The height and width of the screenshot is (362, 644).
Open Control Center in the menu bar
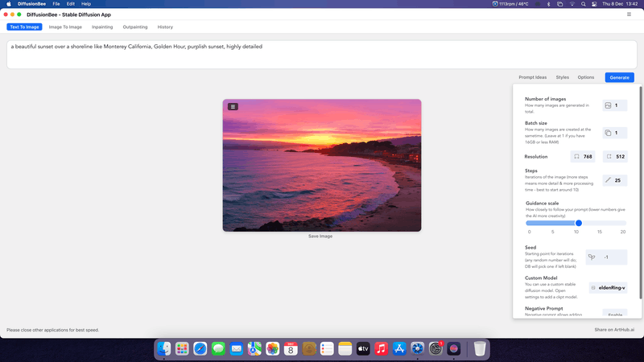coord(594,4)
